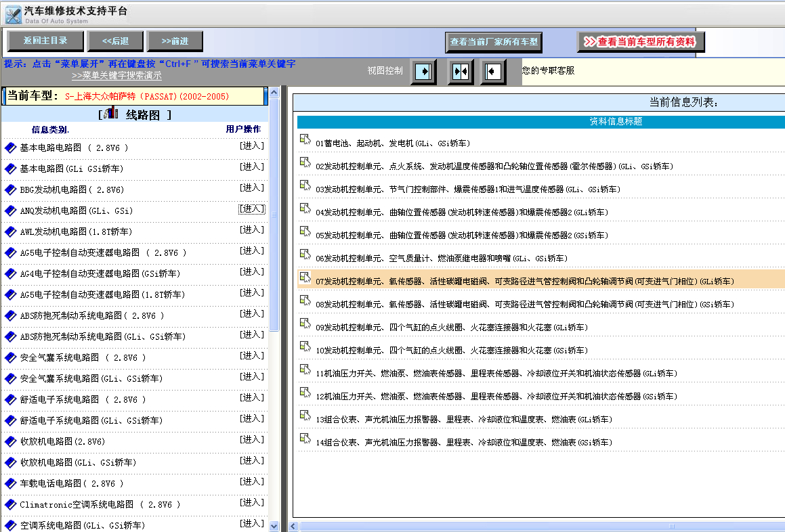The width and height of the screenshot is (785, 532).
Task: Select ABS防抱死制动系统电路图(GLi、GSi轿车) entry
Action: [103, 337]
